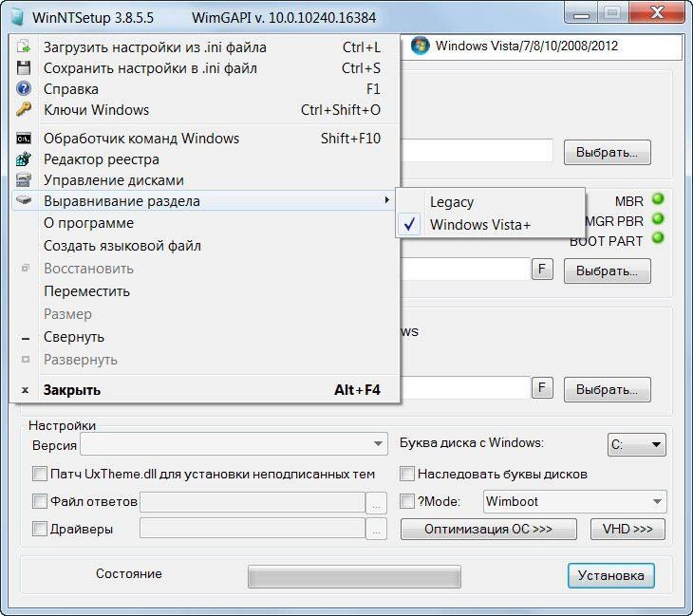The image size is (693, 616).
Task: Open the Wimboot mode dropdown
Action: (x=574, y=501)
